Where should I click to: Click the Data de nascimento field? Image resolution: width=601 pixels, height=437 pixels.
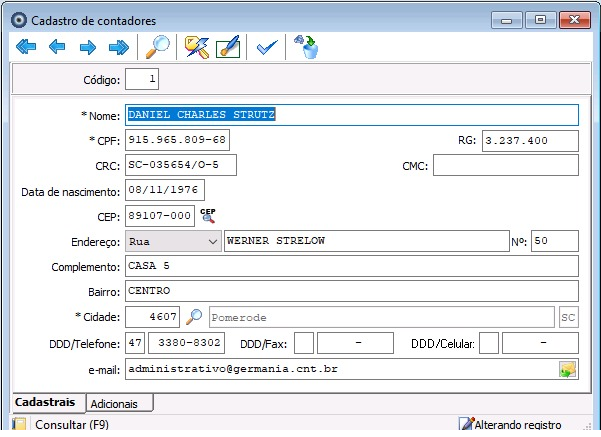tap(165, 190)
